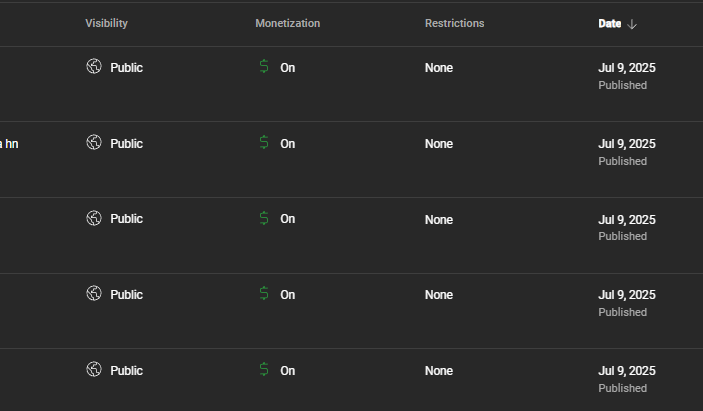
Task: Click the green dollar monetization icon in the first row
Action: pos(264,67)
